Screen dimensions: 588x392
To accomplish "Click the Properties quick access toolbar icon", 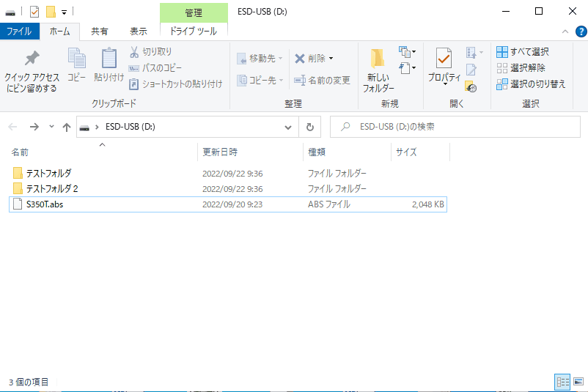I will click(x=34, y=12).
